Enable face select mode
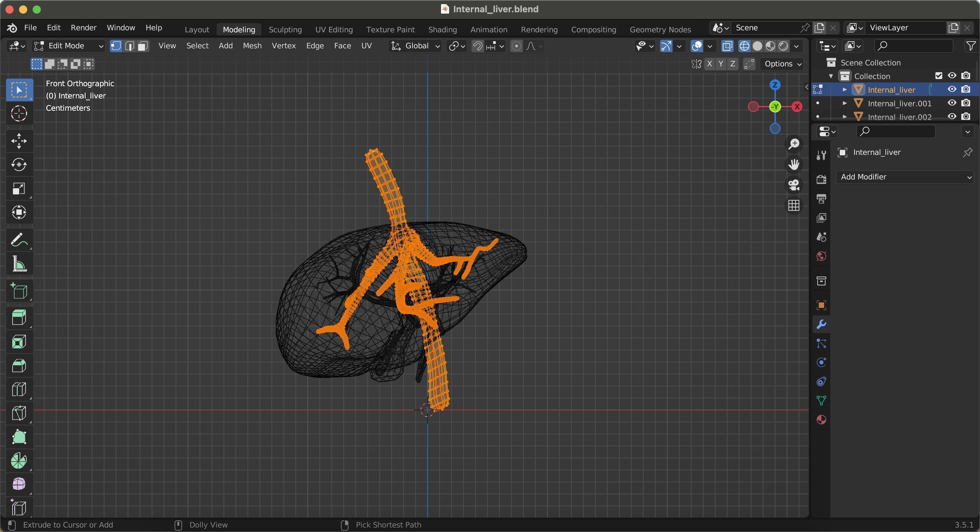This screenshot has height=532, width=980. [x=143, y=46]
